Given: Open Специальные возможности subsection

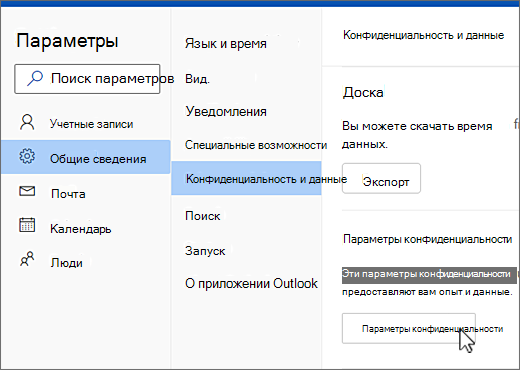Looking at the screenshot, I should (x=256, y=145).
